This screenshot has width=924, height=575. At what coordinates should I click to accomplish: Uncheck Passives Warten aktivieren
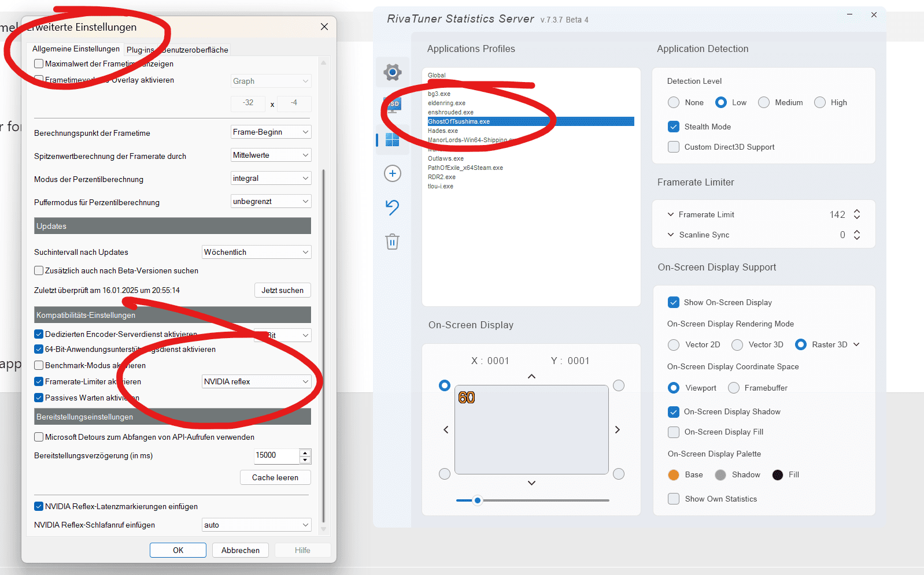[x=39, y=398]
